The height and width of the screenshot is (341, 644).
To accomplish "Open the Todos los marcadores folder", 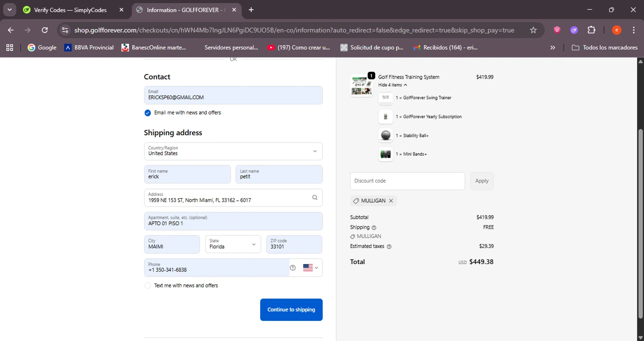I will [605, 48].
